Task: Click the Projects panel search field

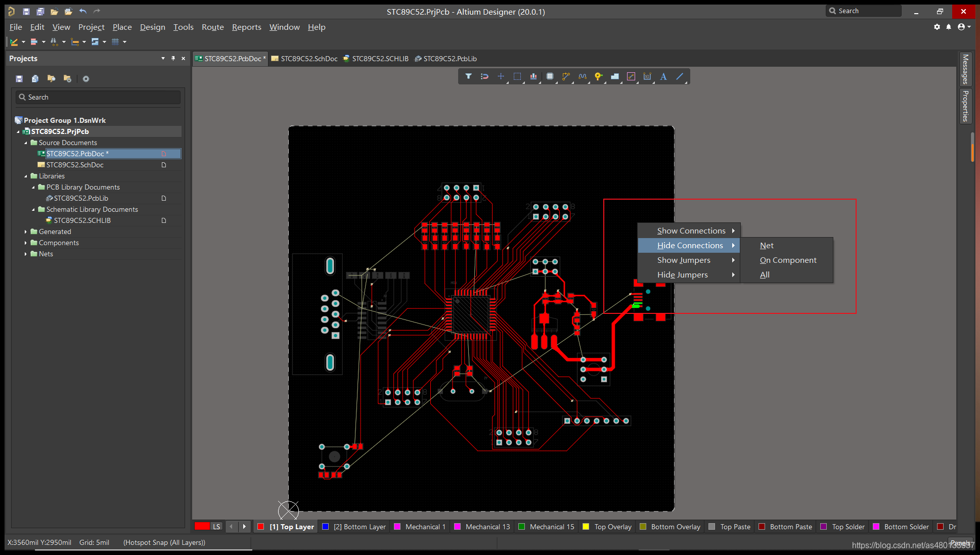Action: coord(98,97)
